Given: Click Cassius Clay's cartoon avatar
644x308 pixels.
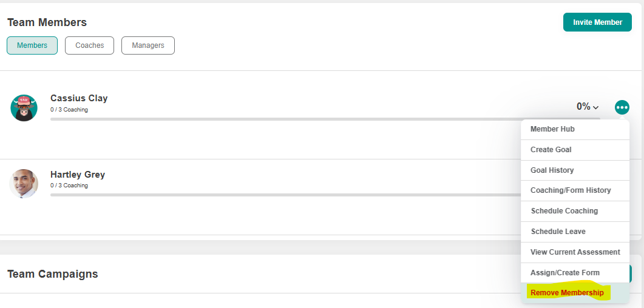Looking at the screenshot, I should pyautogui.click(x=24, y=107).
